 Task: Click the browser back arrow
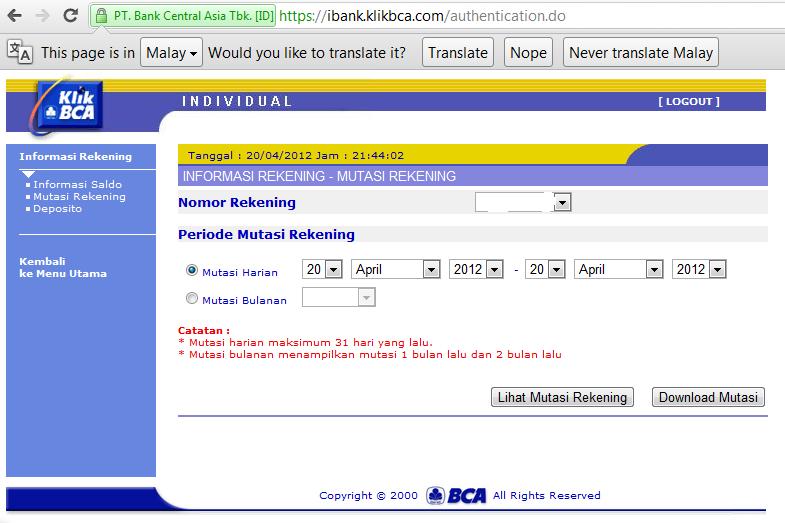15,16
